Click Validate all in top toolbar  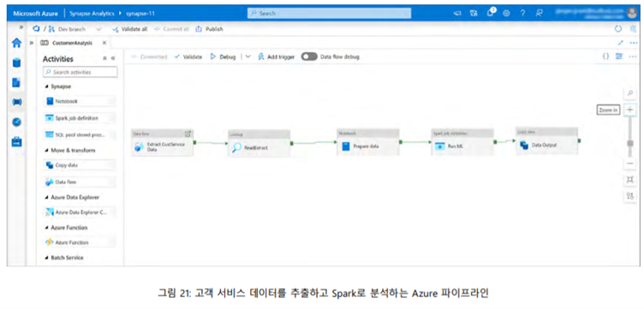tap(129, 29)
